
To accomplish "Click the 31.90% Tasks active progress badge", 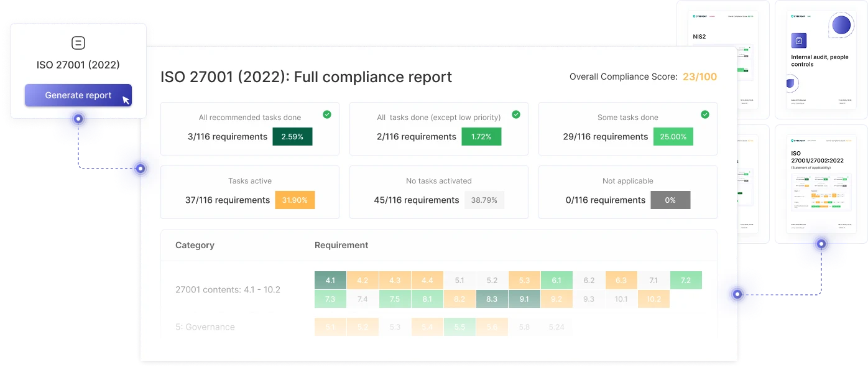I will pos(295,200).
